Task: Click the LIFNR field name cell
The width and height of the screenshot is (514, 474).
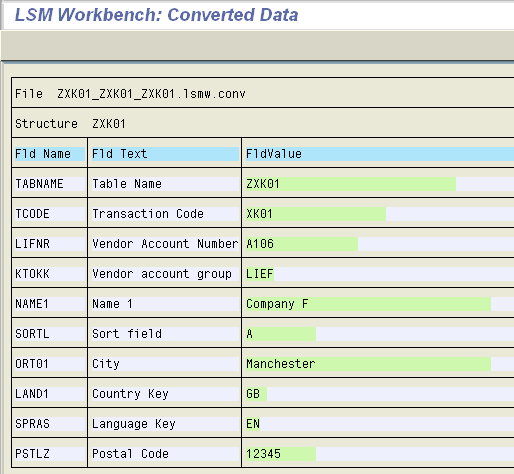Action: (x=50, y=244)
